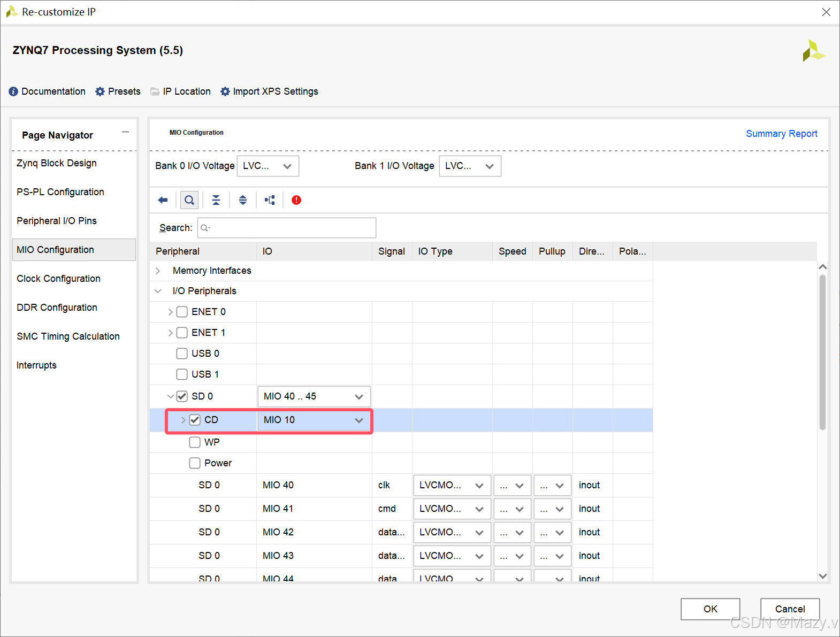Expand Memory Interfaces tree node
This screenshot has height=637, width=840.
click(x=158, y=271)
